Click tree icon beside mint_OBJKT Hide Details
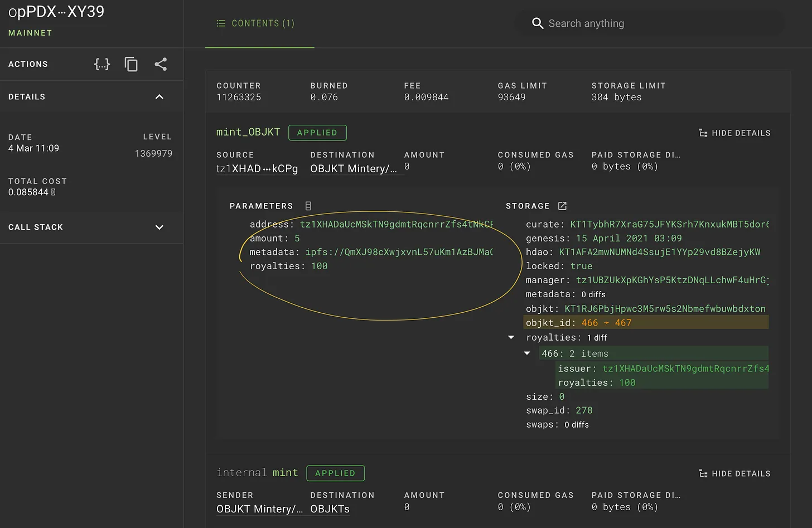The height and width of the screenshot is (528, 812). (x=703, y=133)
